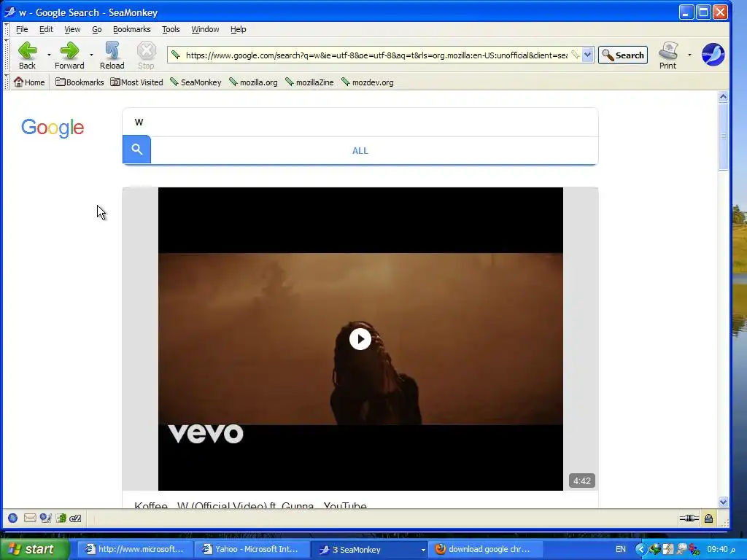Open the Window menu

[205, 29]
